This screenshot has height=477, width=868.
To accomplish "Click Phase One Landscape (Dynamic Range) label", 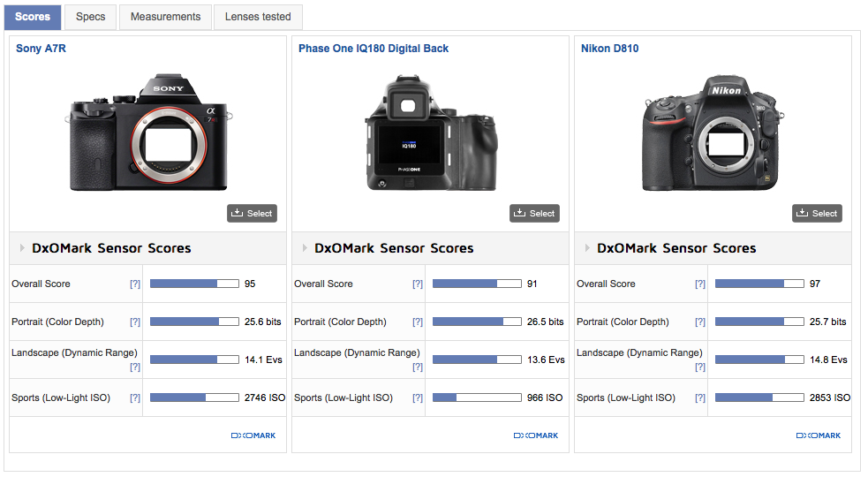I will click(357, 353).
